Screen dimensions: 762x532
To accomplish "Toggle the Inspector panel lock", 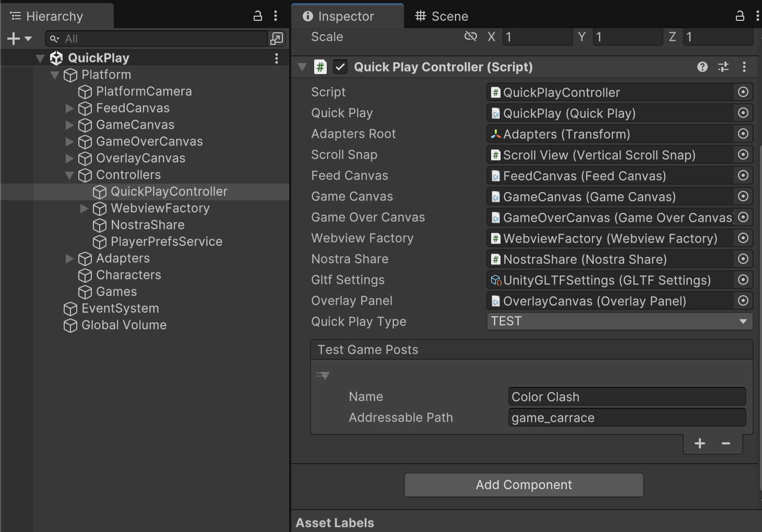I will [x=740, y=16].
